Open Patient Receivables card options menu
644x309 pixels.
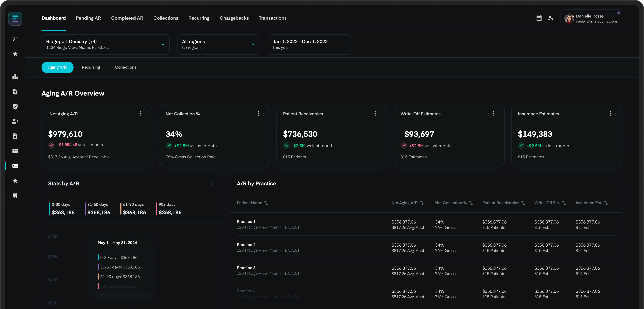[376, 114]
